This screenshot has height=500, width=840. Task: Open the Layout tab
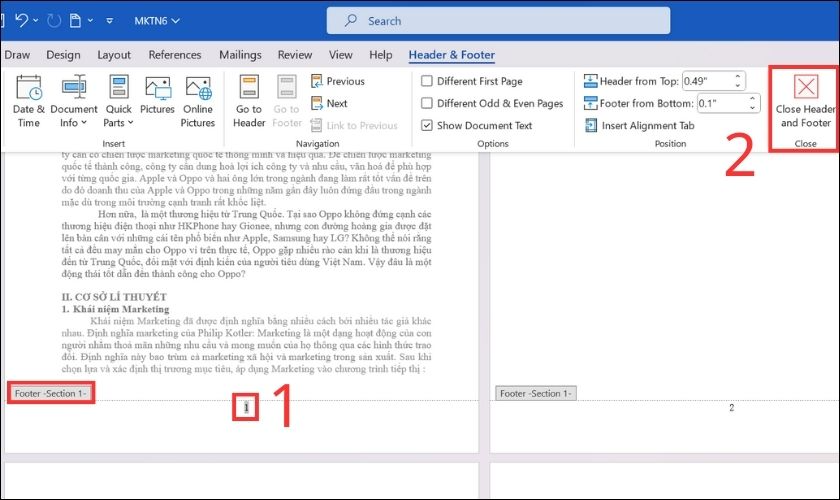point(114,55)
